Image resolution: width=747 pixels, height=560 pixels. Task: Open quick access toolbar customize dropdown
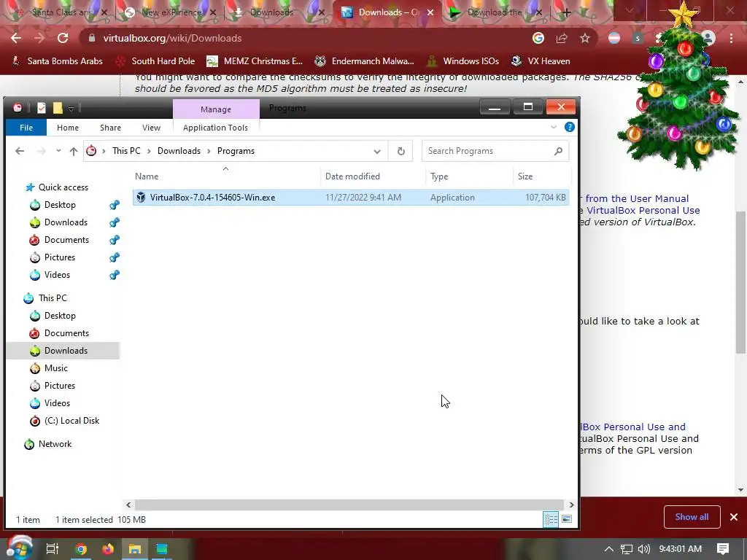(x=71, y=109)
